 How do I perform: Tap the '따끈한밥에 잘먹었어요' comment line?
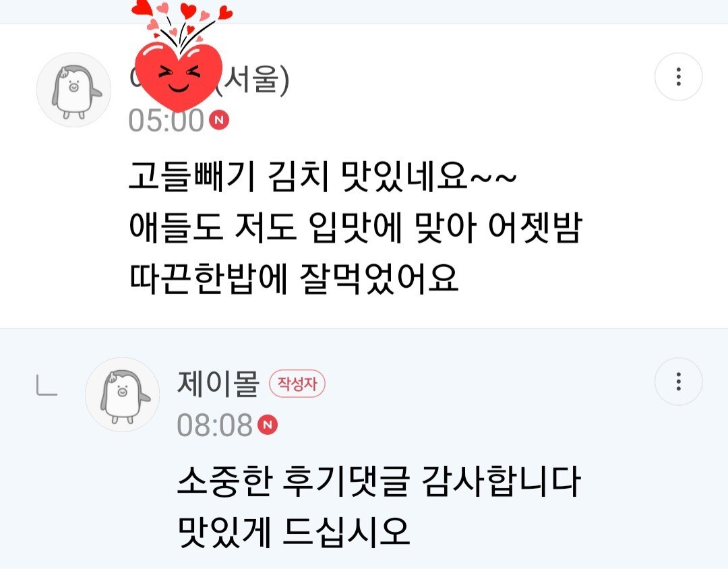pyautogui.click(x=294, y=279)
